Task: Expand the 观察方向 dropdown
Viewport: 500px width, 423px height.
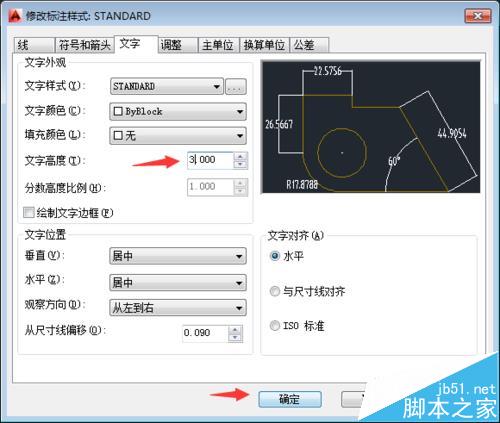Action: click(178, 308)
